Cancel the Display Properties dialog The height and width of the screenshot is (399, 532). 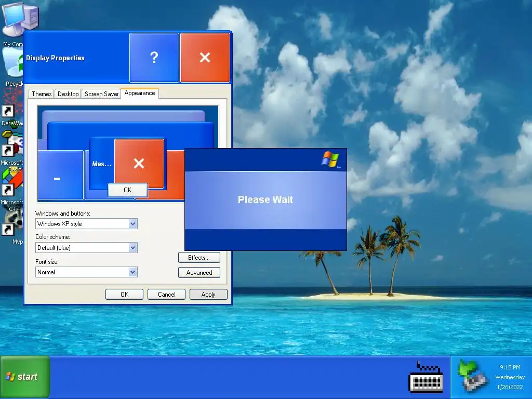[x=167, y=295]
